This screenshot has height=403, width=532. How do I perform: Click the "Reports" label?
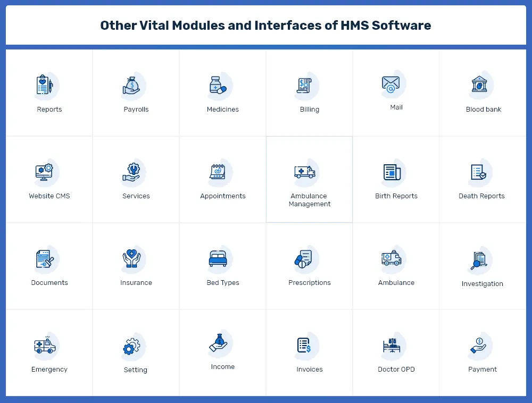49,110
